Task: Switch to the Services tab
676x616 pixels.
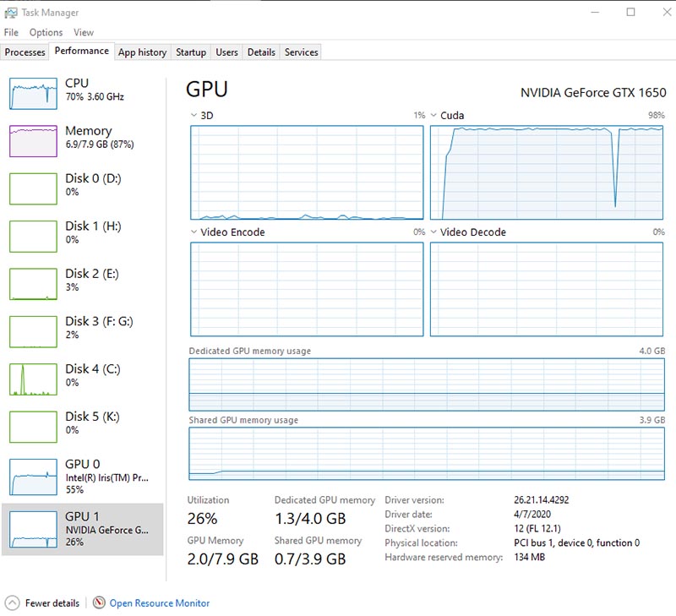Action: [x=302, y=52]
